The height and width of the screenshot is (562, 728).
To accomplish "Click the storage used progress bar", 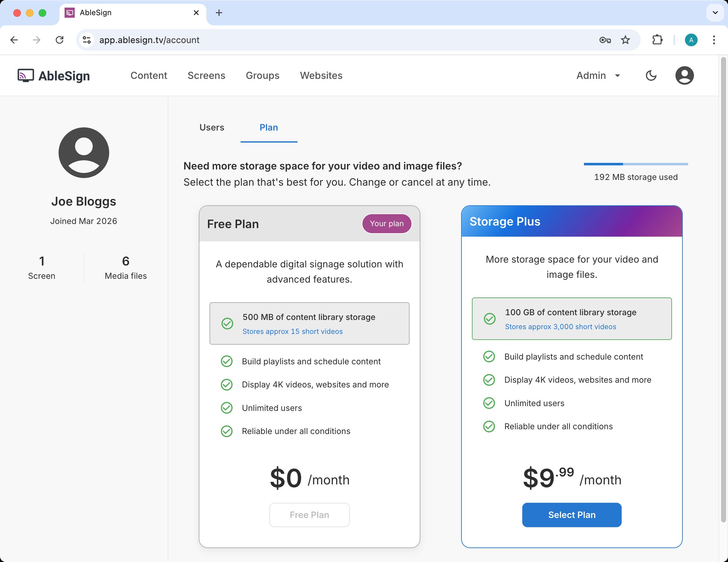I will (635, 164).
